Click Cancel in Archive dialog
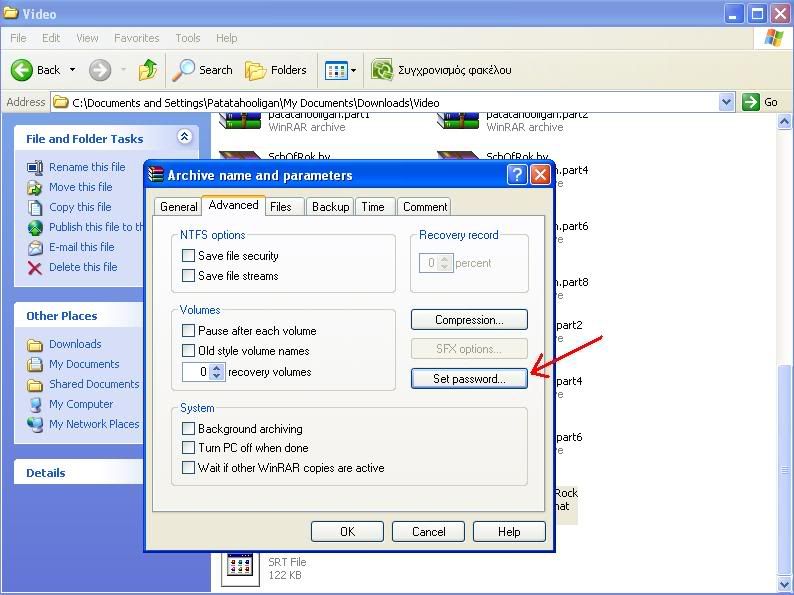The height and width of the screenshot is (595, 794). point(428,531)
